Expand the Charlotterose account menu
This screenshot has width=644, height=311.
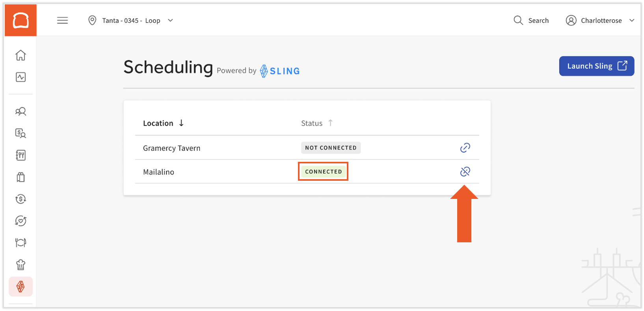point(599,20)
